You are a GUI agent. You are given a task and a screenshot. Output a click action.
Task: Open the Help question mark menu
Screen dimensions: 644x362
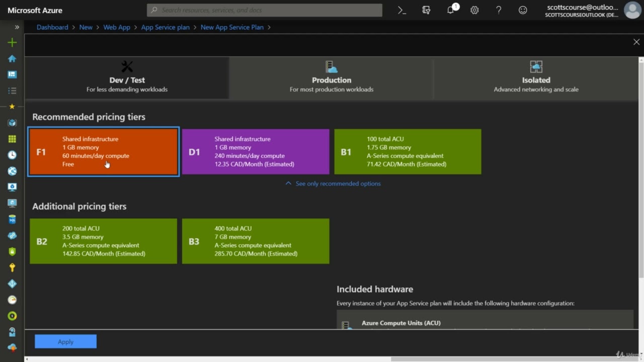pos(499,10)
